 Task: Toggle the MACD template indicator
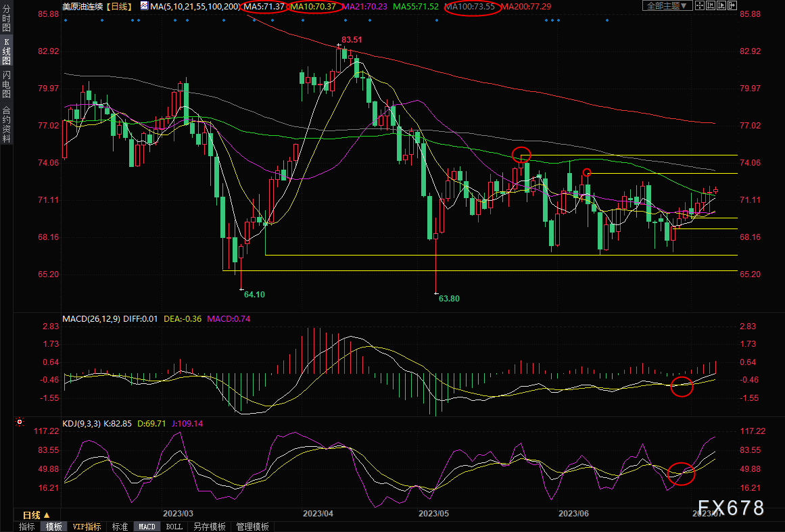coord(147,527)
